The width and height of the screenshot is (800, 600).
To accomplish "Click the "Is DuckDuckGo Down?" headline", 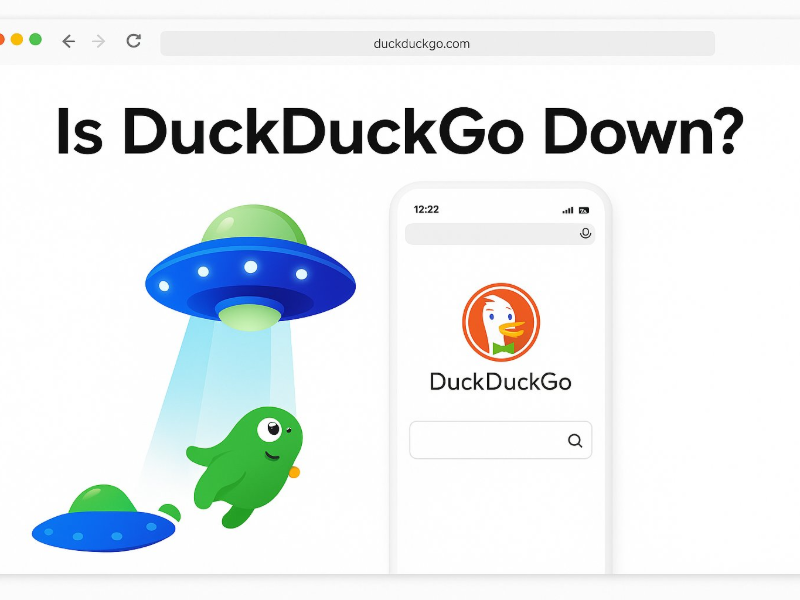I will [x=399, y=131].
